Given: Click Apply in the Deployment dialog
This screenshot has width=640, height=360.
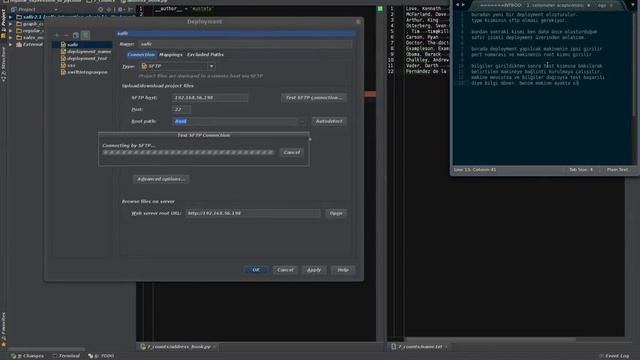Looking at the screenshot, I should (314, 270).
